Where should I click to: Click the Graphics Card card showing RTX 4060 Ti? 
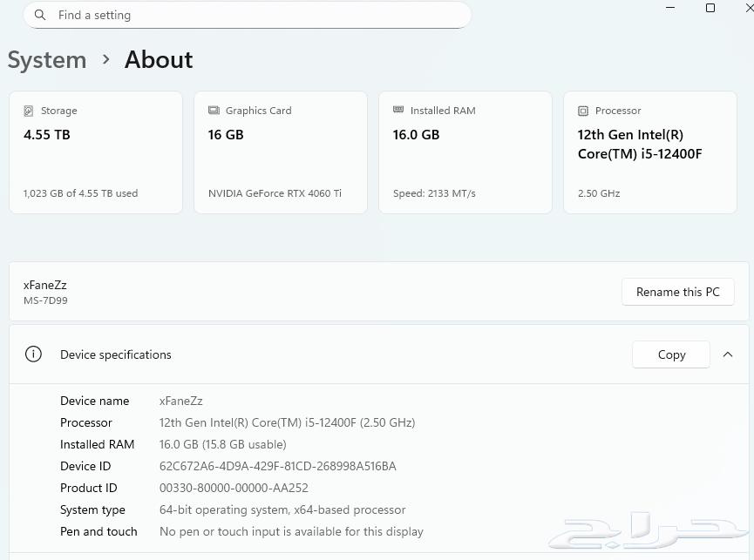(x=280, y=152)
